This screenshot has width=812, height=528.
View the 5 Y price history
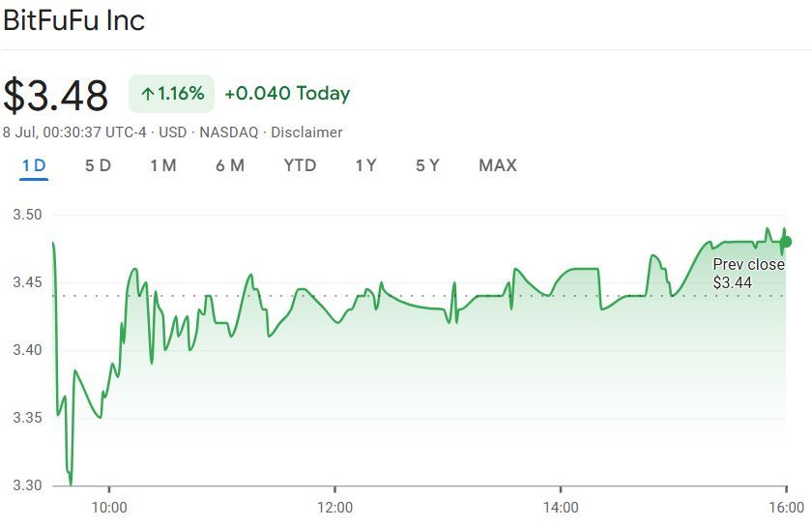[427, 165]
